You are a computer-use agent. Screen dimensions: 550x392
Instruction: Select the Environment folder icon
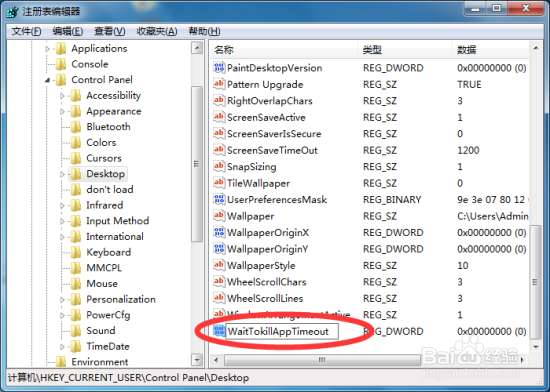pos(61,362)
